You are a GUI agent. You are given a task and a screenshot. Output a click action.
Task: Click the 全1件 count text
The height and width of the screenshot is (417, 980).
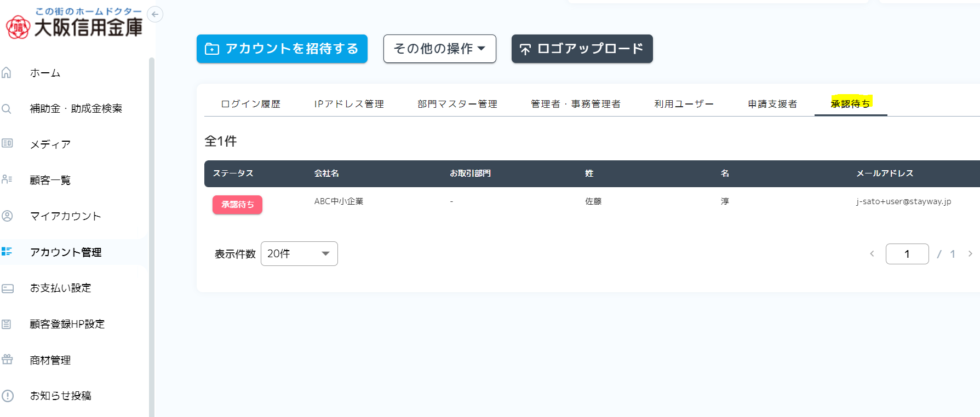point(221,141)
